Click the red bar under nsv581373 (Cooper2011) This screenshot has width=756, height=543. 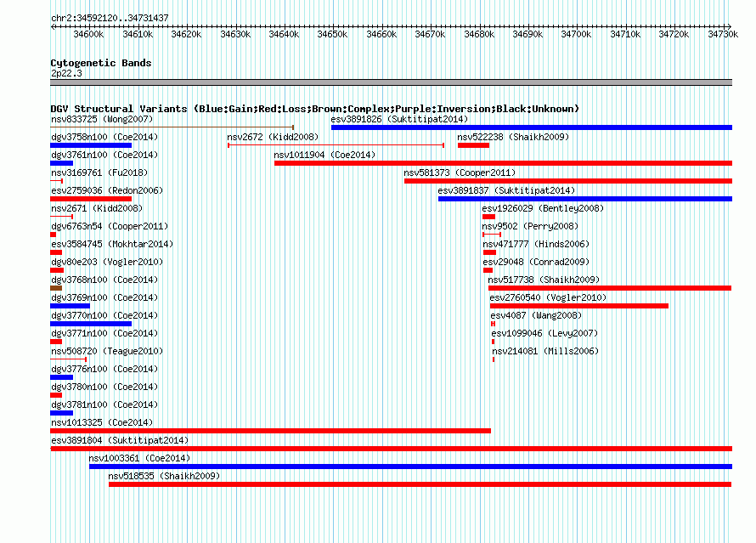(x=568, y=181)
